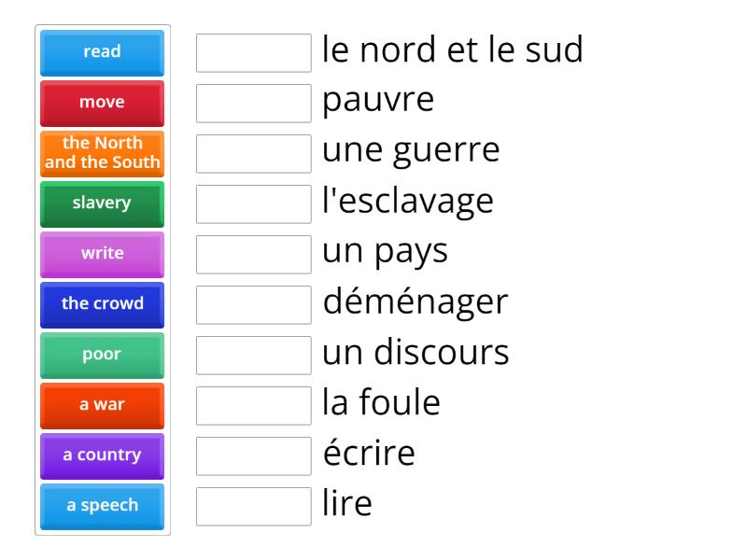Select the answer slot next to 'pauvre'
Viewport: 747px width, 560px height.
coord(254,104)
